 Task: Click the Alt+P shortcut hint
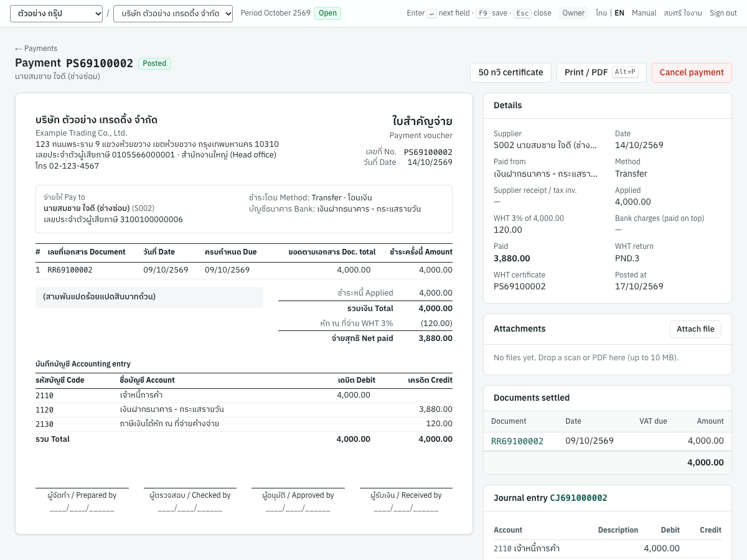[x=625, y=72]
